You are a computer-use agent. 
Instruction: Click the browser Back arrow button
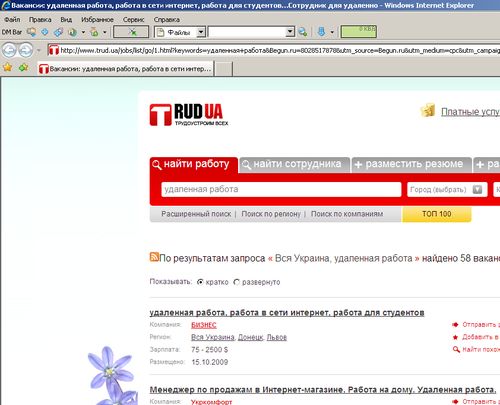(9, 51)
